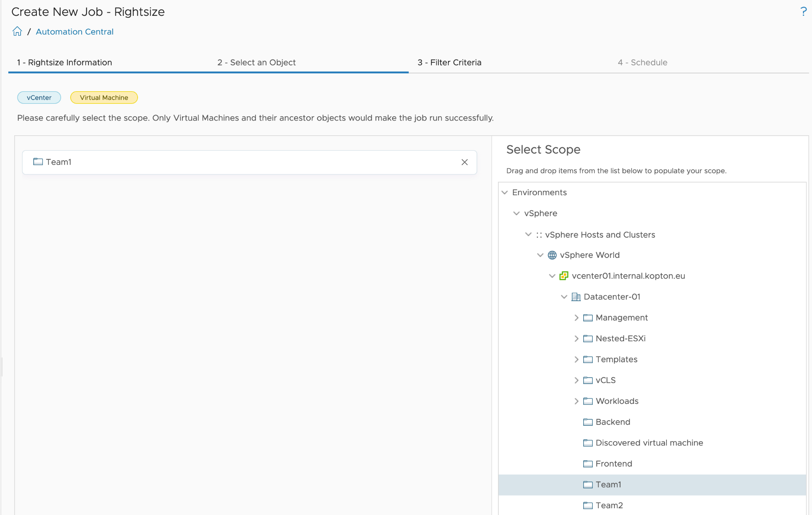The image size is (812, 515).
Task: Click the Templates folder icon
Action: pos(588,359)
